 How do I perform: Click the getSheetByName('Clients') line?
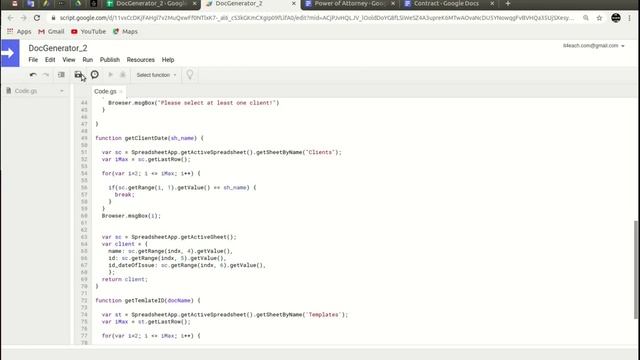click(222, 152)
